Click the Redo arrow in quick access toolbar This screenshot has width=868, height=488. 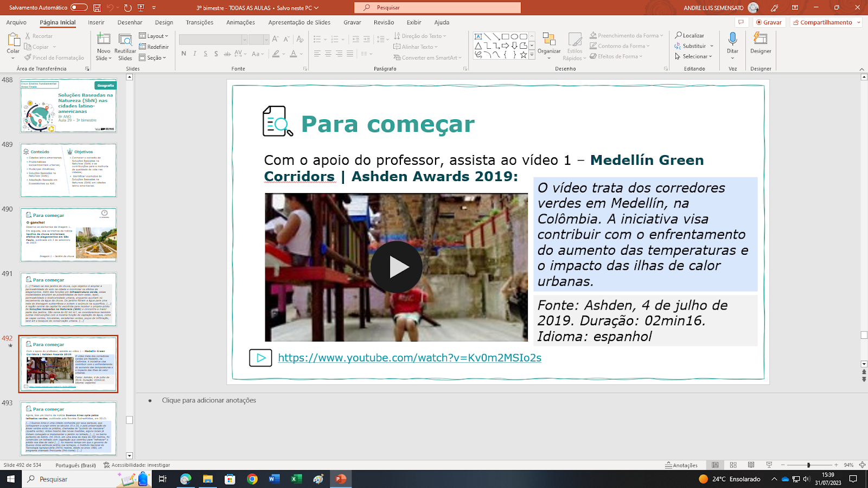click(127, 8)
